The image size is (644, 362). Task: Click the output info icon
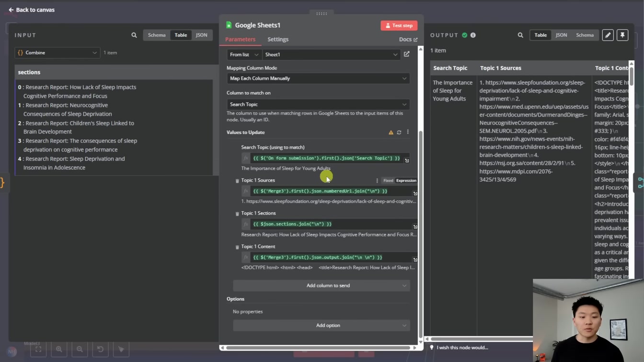[x=473, y=35]
